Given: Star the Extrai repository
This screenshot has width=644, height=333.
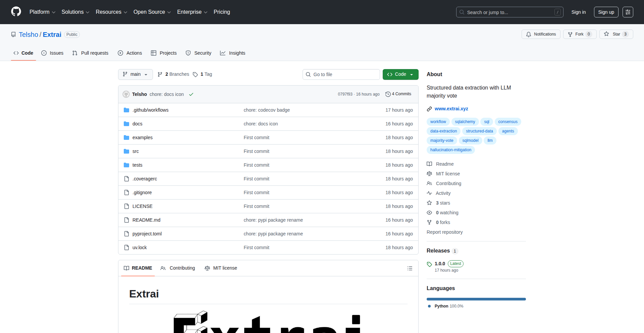Looking at the screenshot, I should click(x=616, y=34).
